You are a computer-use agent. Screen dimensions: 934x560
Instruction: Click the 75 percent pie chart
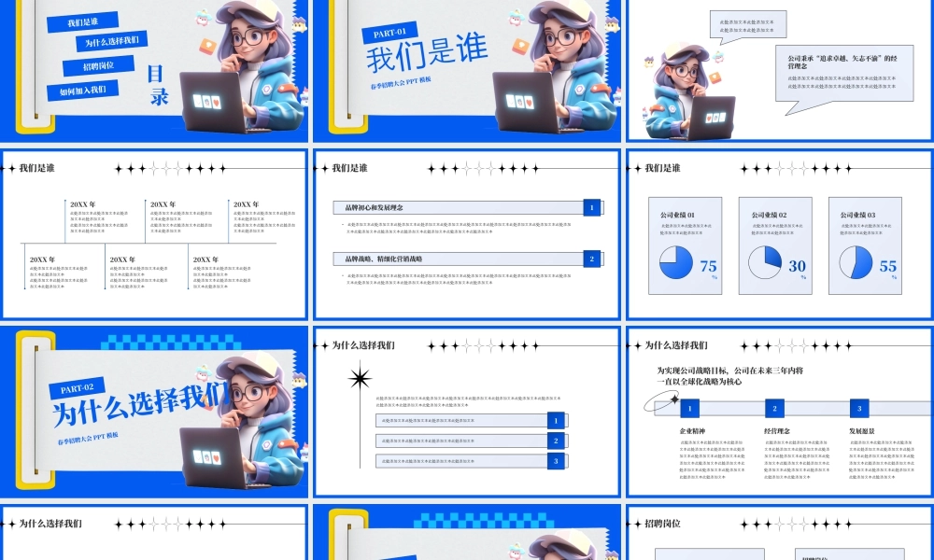[x=676, y=262]
